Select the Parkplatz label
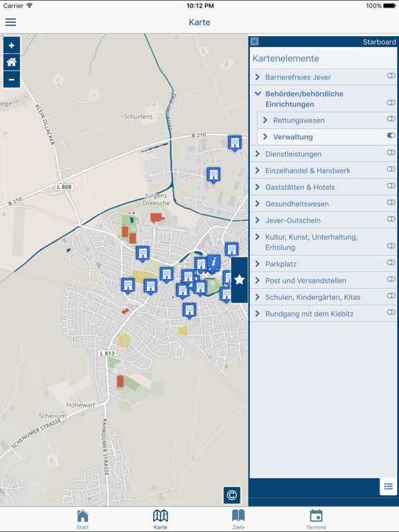Viewport: 399px width, 532px height. 281,264
